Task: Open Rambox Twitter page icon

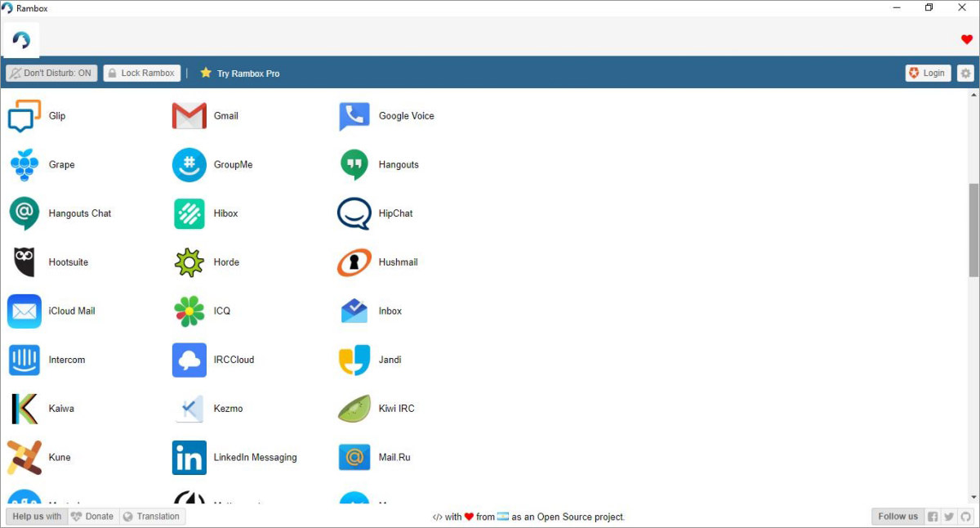Action: (949, 517)
